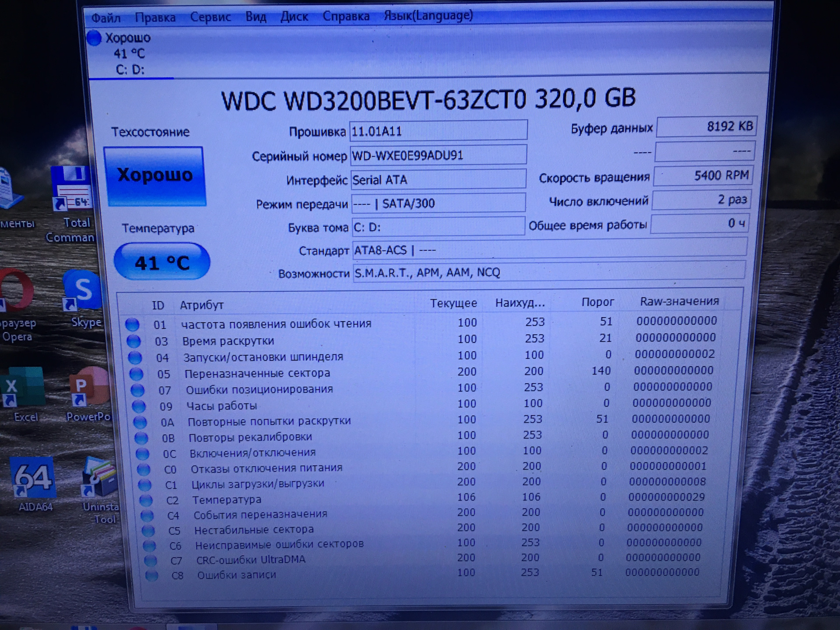Screen dimensions: 840x630
Task: Click status circle of attribute 03 Время раскрутки
Action: [x=133, y=341]
